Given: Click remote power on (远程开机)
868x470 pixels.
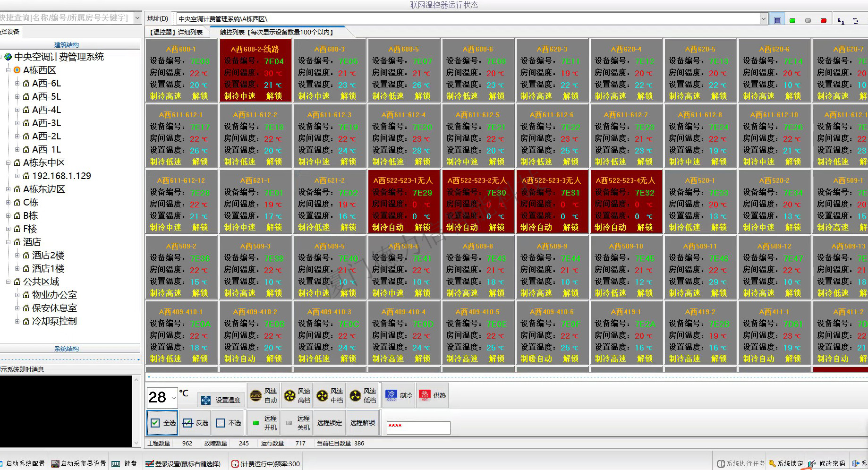Looking at the screenshot, I should click(x=264, y=423).
